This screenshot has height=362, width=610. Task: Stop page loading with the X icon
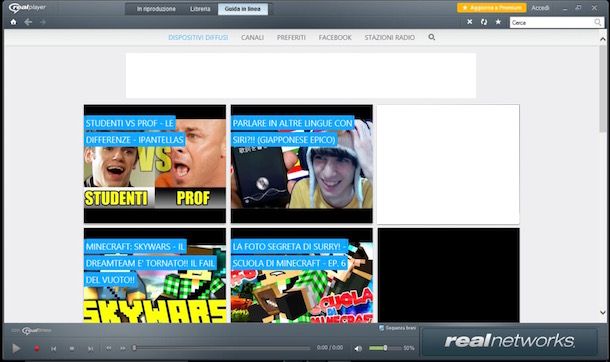pos(470,22)
